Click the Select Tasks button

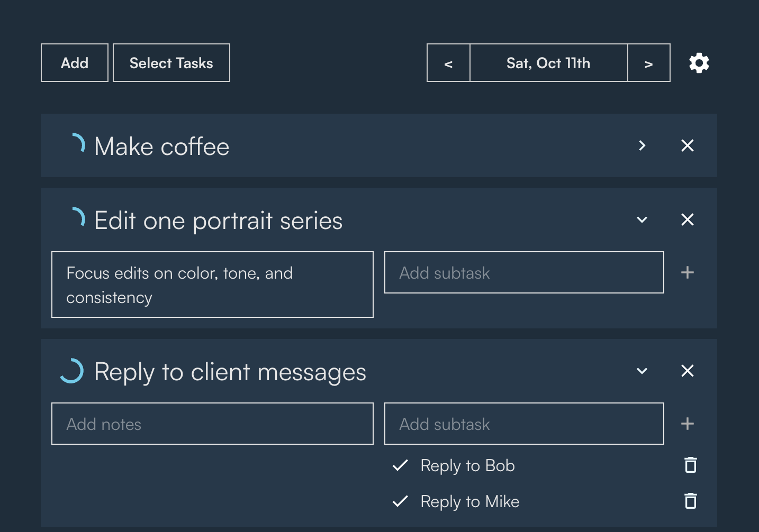click(x=171, y=63)
